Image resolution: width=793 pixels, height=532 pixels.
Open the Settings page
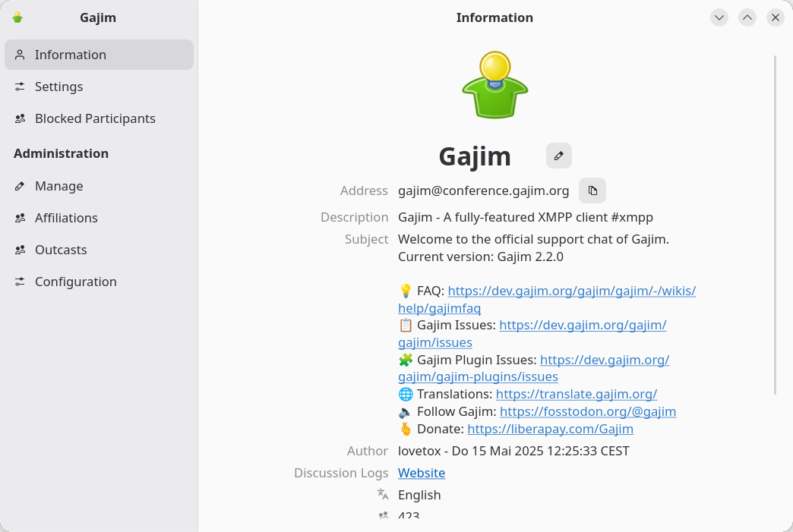99,87
